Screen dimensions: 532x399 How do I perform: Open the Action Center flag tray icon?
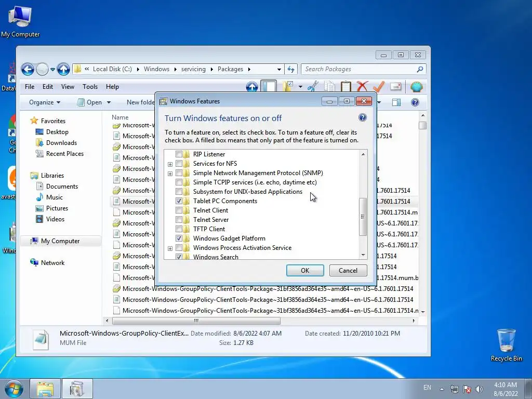tap(467, 389)
